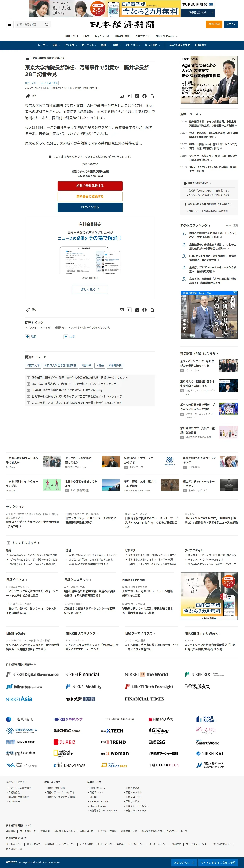Image resolution: width=244 pixels, height=868 pixels.
Task: Share article by email, upper envelope icon
Action: click(122, 96)
